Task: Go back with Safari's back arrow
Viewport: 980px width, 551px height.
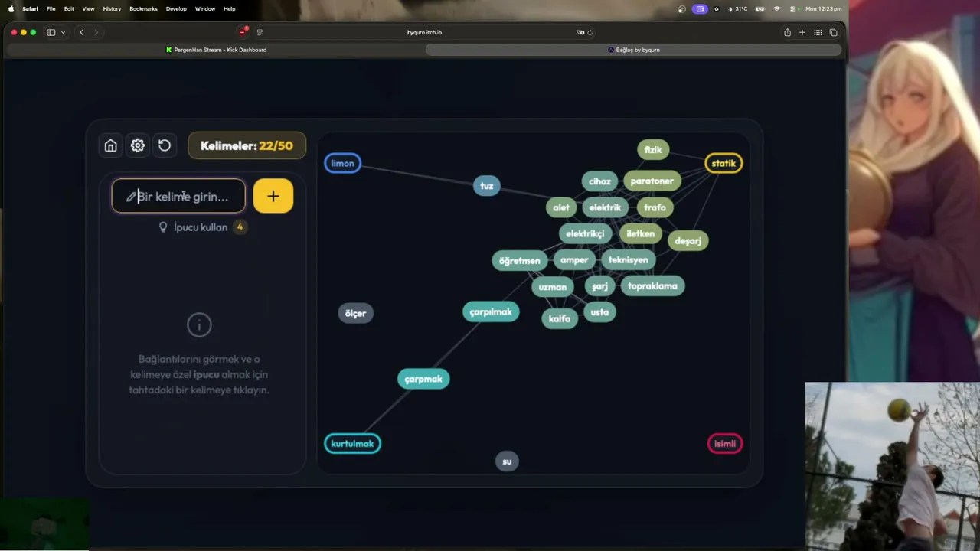Action: 82,32
